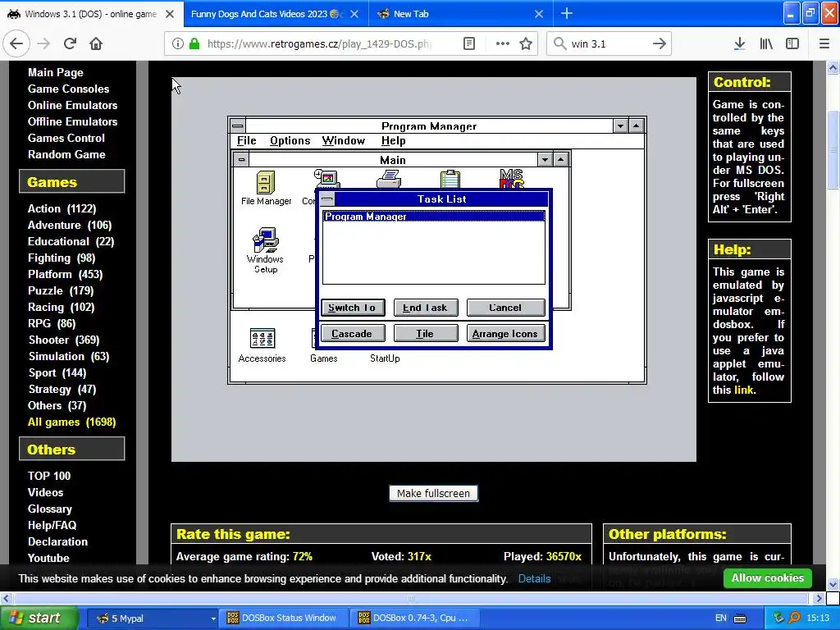Open cookie Details link
The width and height of the screenshot is (840, 630).
[534, 578]
